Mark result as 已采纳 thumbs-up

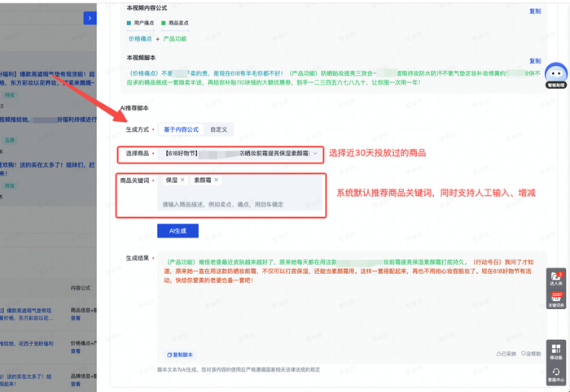tap(506, 354)
